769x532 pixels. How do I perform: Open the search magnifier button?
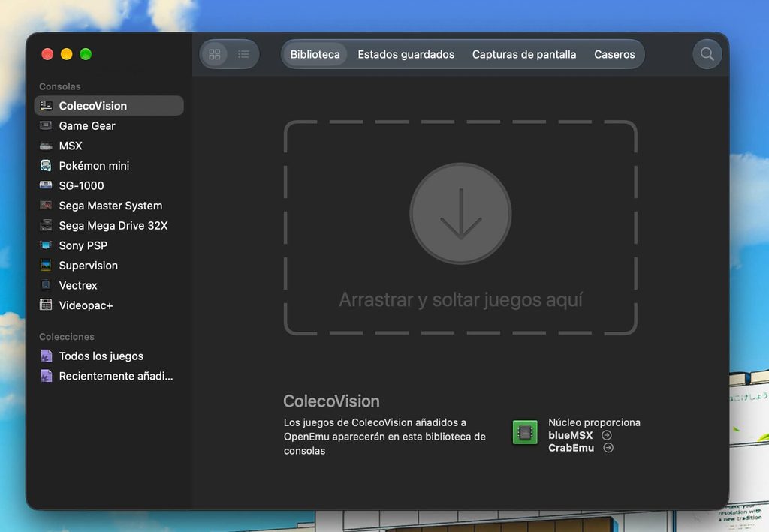[707, 54]
